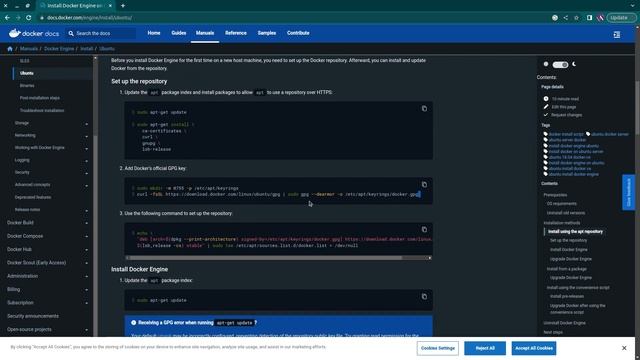Toggle the table of contents sidebar icon
This screenshot has height=360, width=640.
pyautogui.click(x=617, y=35)
